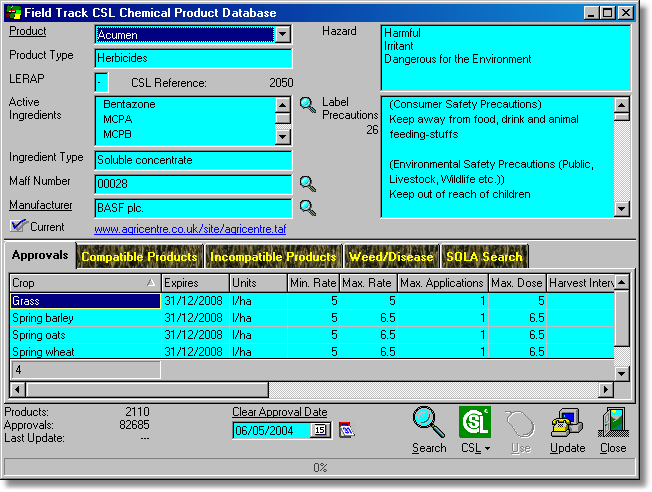Click the Field Track title bar app icon
The height and width of the screenshot is (492, 652).
click(x=13, y=12)
